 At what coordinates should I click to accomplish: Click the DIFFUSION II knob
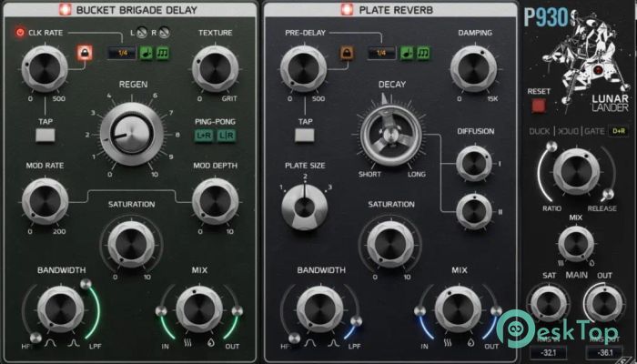tap(474, 212)
